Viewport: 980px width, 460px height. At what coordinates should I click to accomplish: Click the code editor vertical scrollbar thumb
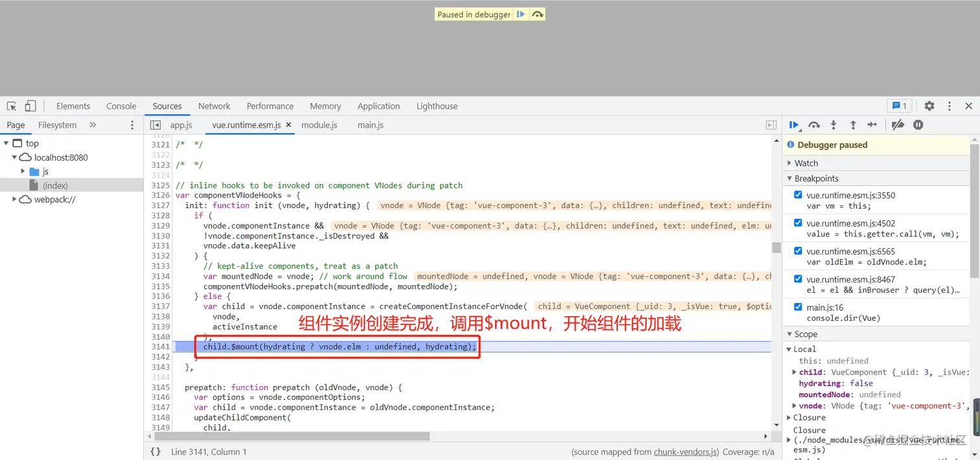[776, 247]
